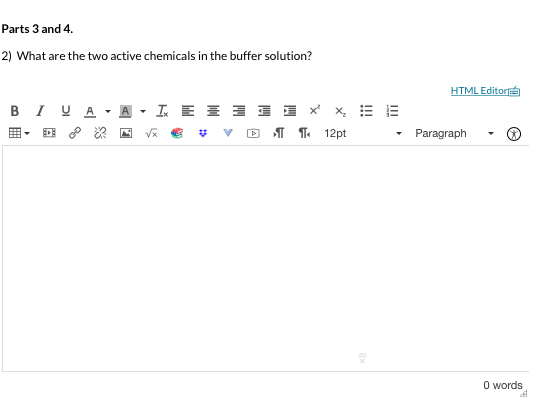Viewport: 539px width, 405px height.
Task: Open the insert table menu
Action: point(19,133)
